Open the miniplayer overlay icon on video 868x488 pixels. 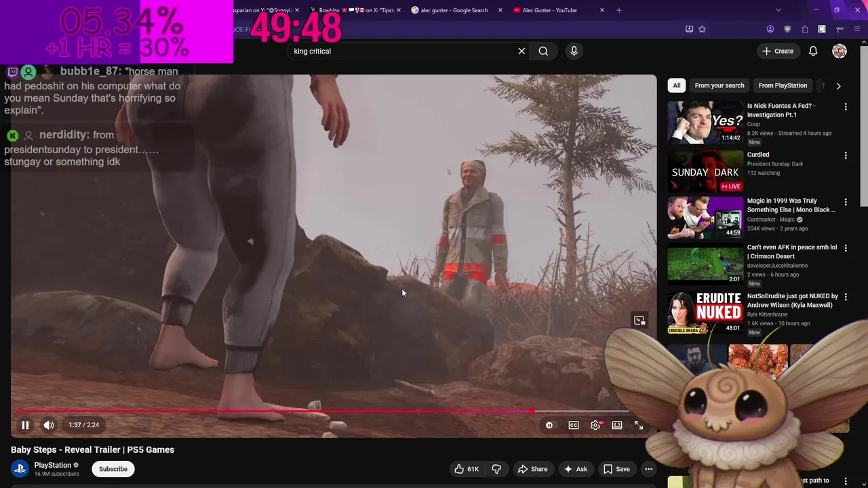[x=639, y=321]
